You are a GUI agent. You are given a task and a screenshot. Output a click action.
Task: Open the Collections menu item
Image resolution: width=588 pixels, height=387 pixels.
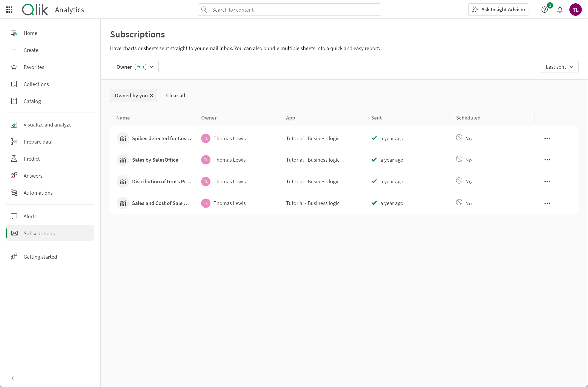36,84
